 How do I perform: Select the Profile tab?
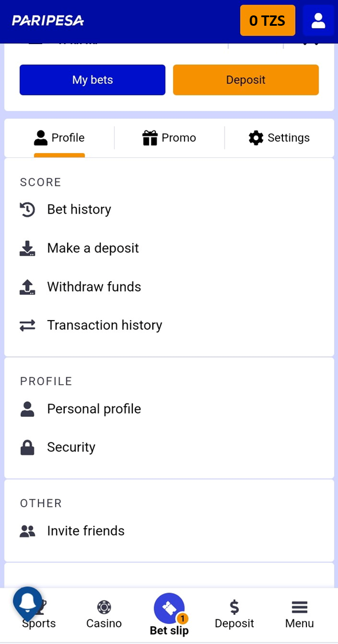[59, 137]
